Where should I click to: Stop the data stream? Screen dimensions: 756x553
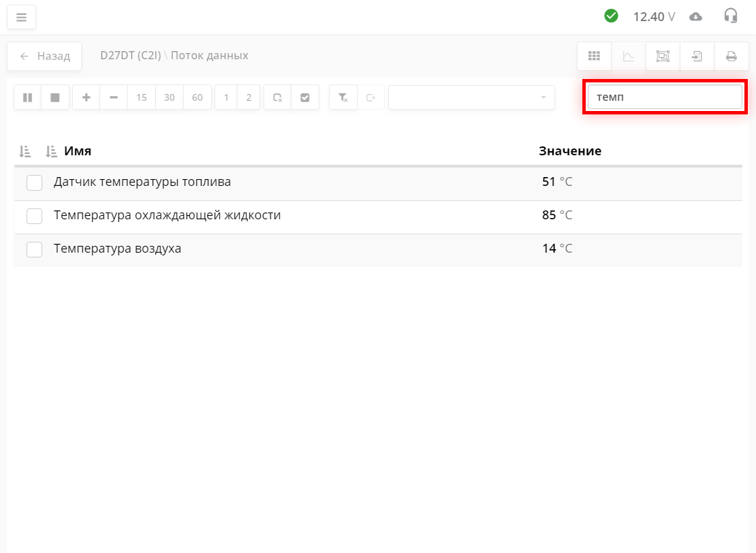pyautogui.click(x=55, y=97)
